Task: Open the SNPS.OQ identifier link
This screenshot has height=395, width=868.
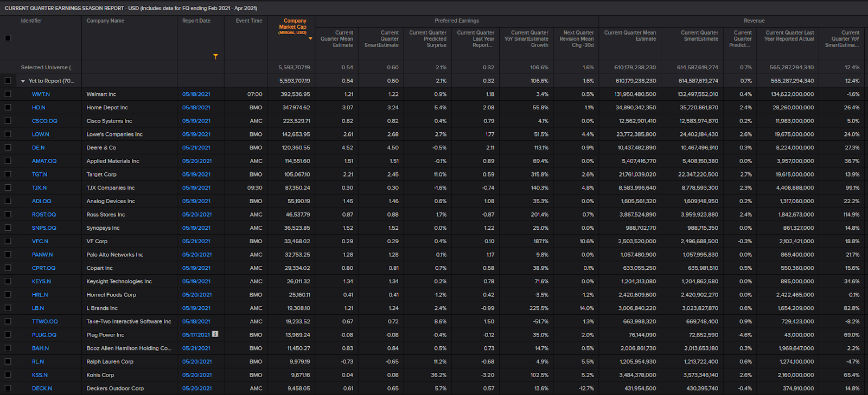Action: click(44, 228)
